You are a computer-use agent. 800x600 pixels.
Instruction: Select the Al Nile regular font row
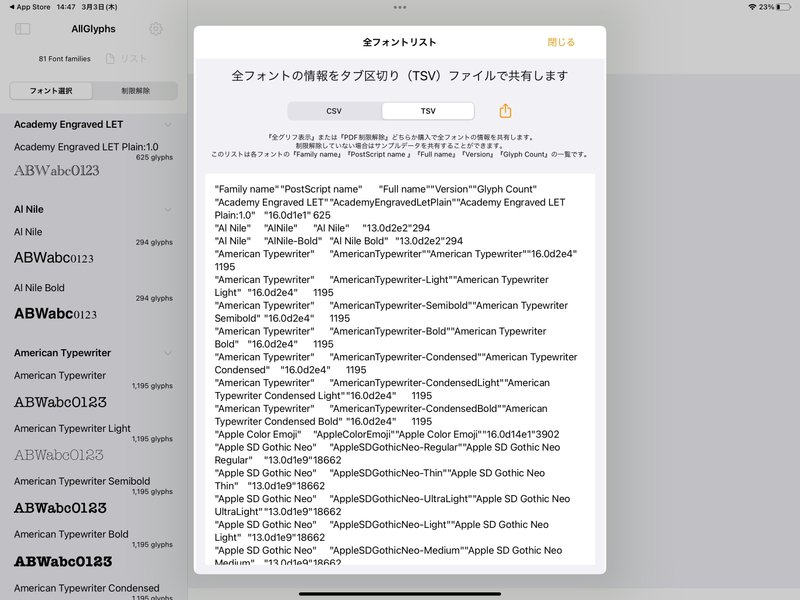tap(93, 247)
